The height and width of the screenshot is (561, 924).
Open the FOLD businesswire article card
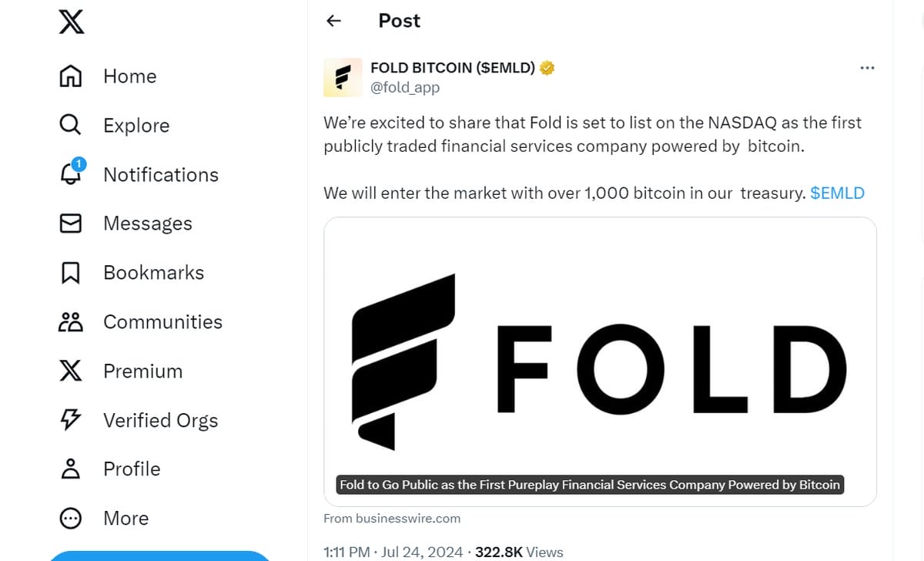pyautogui.click(x=600, y=361)
